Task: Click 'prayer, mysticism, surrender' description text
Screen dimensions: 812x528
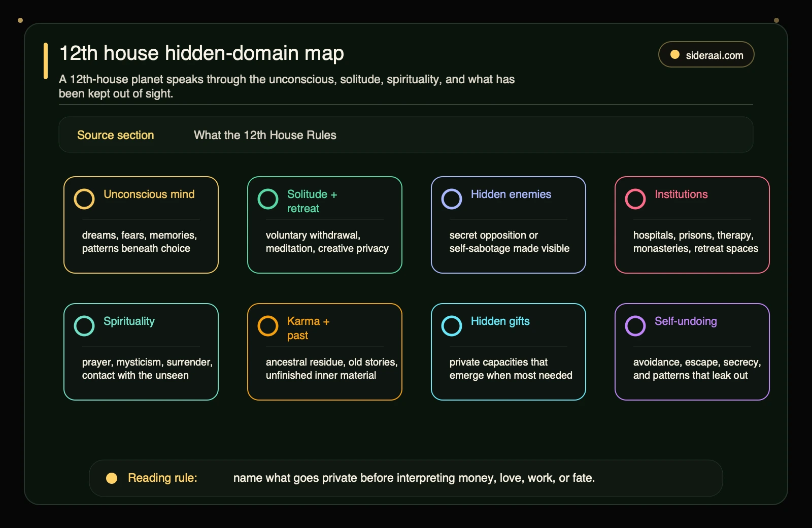Action: pyautogui.click(x=147, y=369)
